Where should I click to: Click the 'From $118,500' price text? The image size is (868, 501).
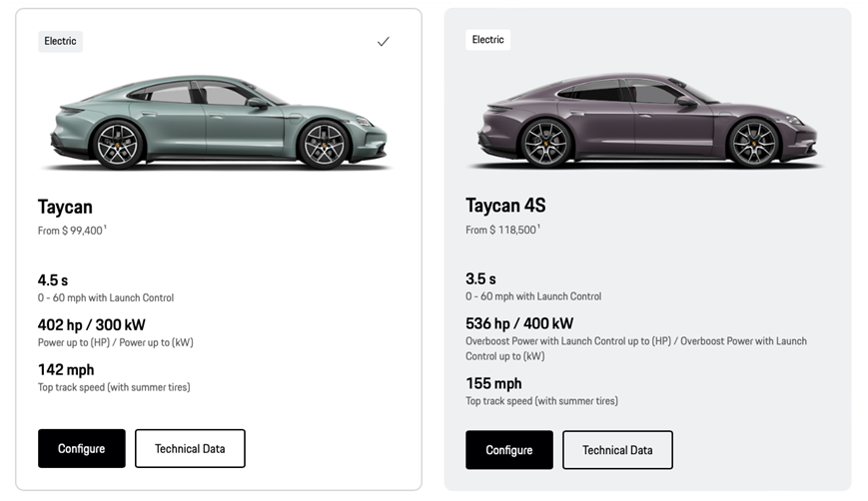[500, 230]
